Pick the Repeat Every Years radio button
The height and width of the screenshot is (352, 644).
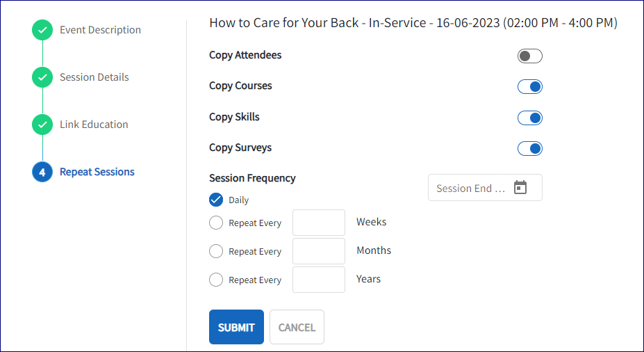point(216,280)
